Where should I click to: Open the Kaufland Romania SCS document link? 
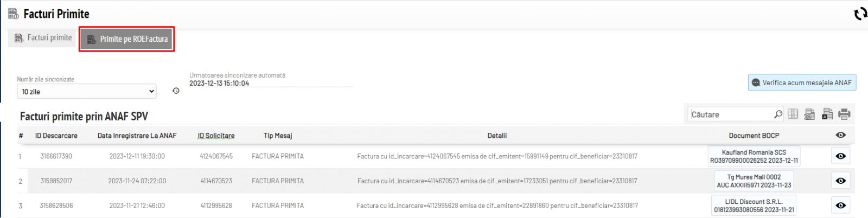[x=754, y=156]
